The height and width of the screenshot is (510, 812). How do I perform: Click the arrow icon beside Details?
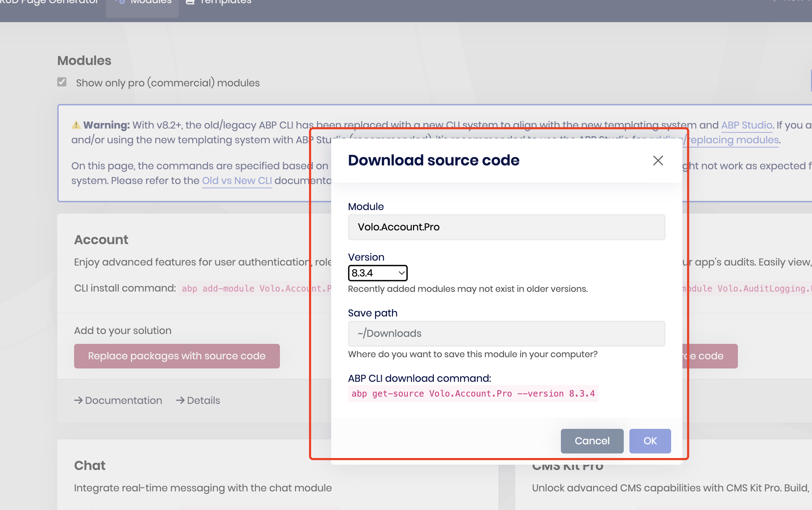click(x=180, y=400)
